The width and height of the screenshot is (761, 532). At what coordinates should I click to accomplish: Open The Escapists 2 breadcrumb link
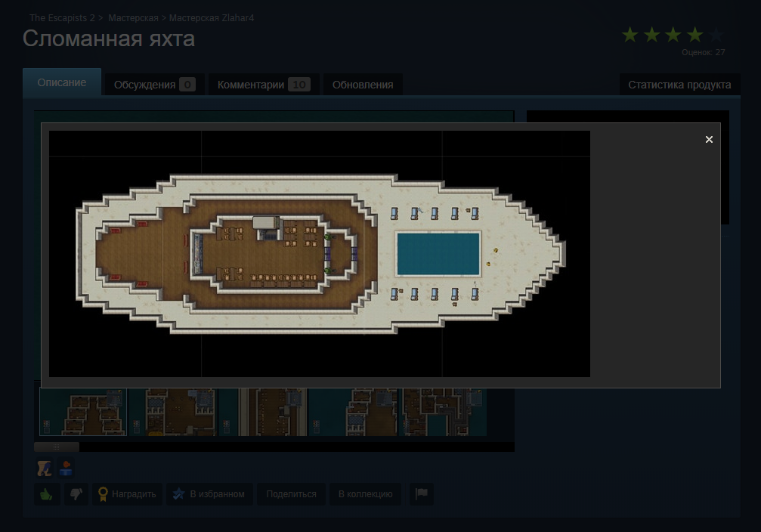pyautogui.click(x=62, y=18)
